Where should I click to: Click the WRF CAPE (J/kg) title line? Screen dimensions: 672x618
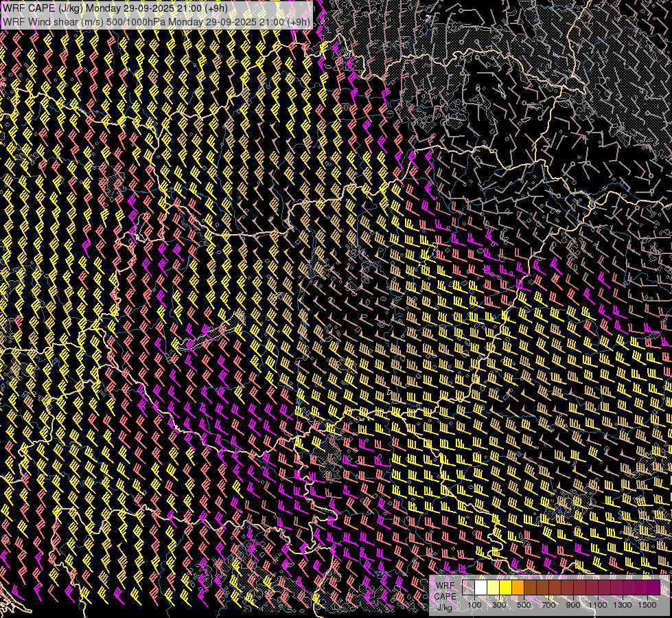point(115,8)
